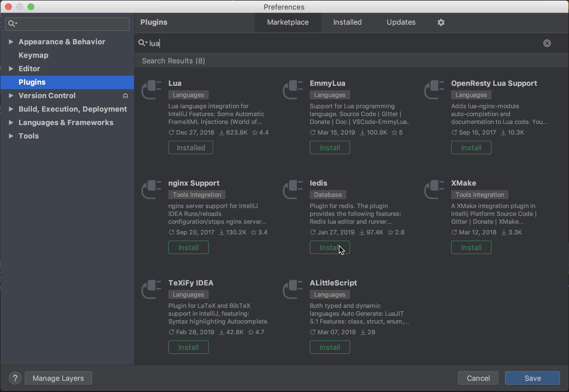
Task: Click the Languages tag under Lua
Action: coord(188,95)
